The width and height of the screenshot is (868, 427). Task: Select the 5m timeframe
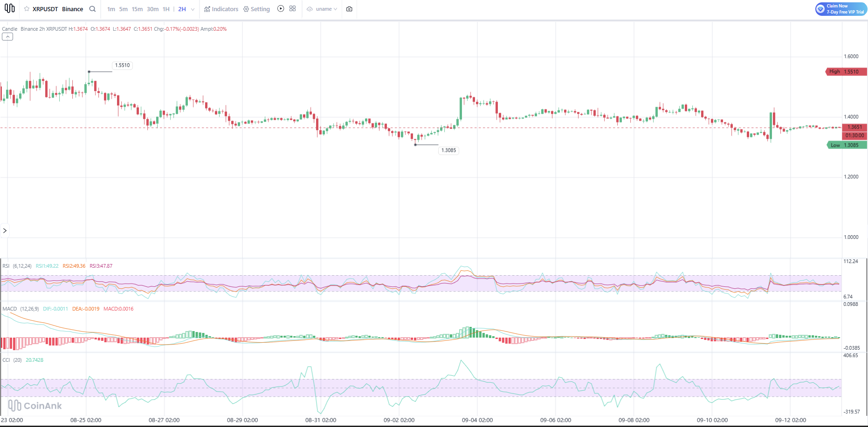pyautogui.click(x=123, y=9)
